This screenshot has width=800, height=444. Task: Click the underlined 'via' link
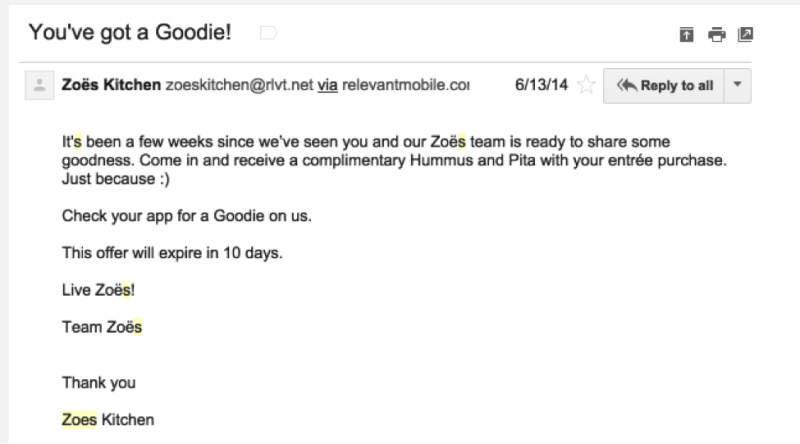328,85
